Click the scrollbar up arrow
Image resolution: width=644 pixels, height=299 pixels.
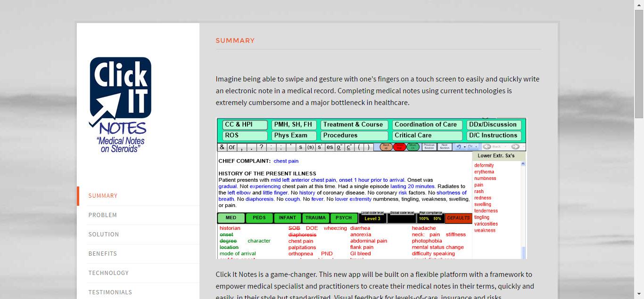coord(639,4)
